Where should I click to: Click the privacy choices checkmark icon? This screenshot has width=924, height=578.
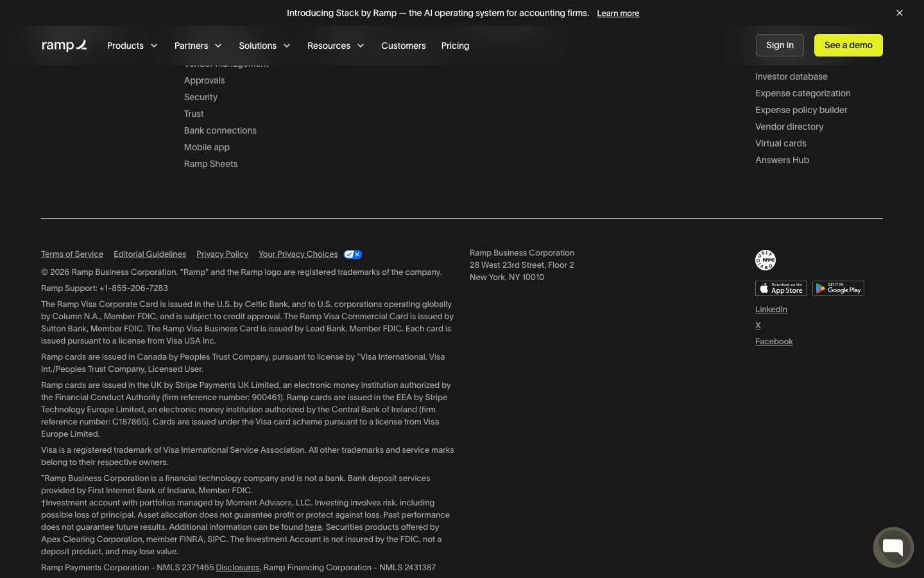click(353, 254)
